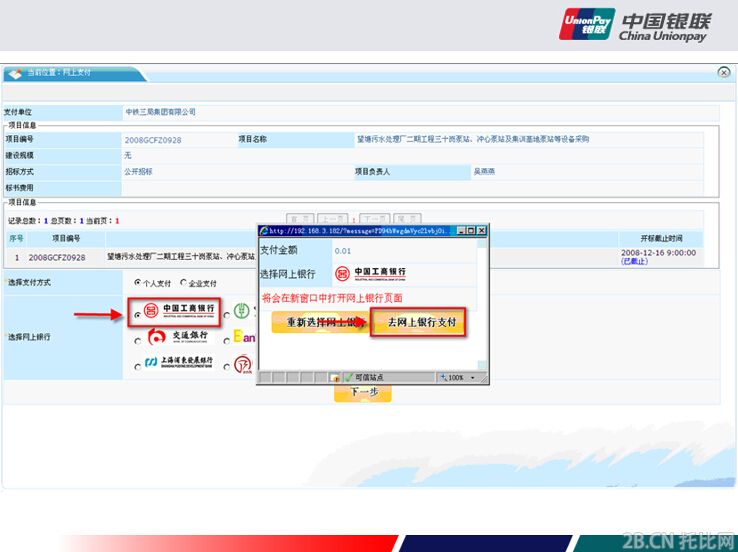Close the panel with the round X button
Viewport: 738px width, 552px height.
[x=723, y=73]
